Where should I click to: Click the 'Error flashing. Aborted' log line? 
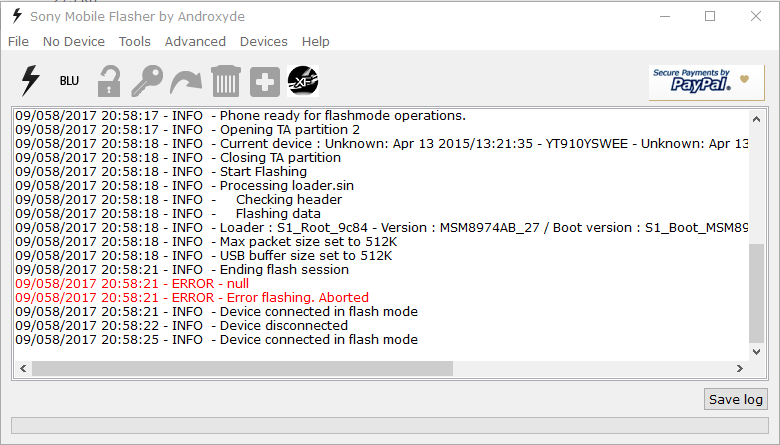192,297
